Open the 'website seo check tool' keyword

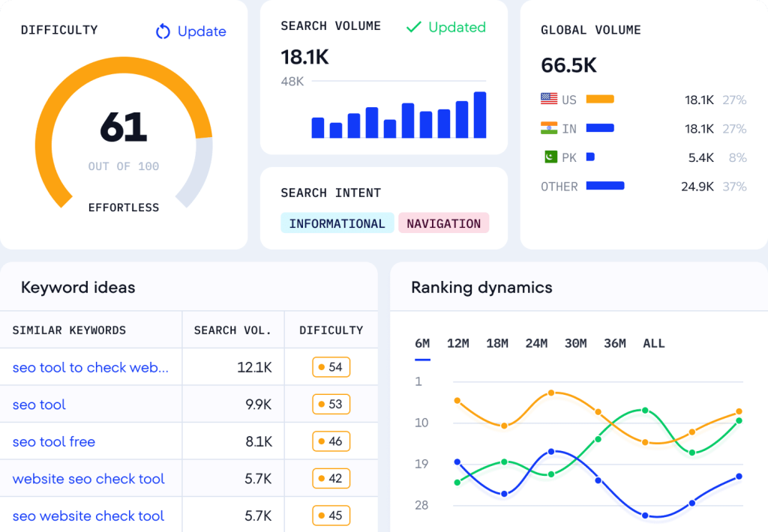click(88, 479)
